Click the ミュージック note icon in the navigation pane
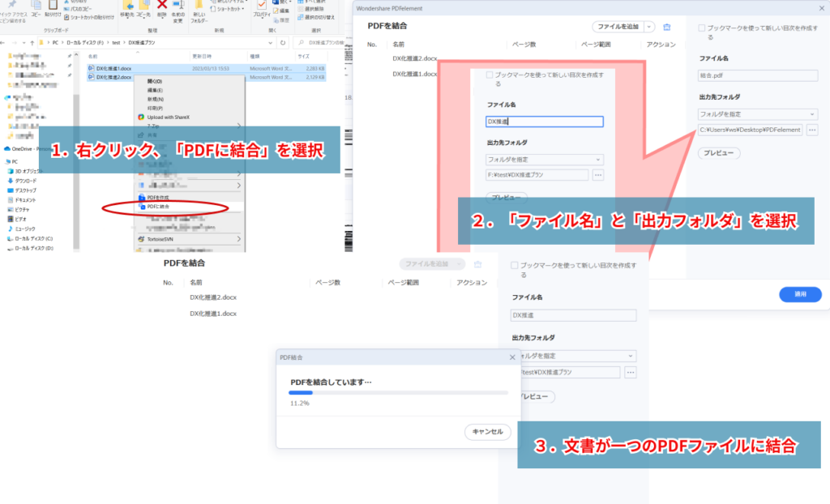 click(x=10, y=229)
